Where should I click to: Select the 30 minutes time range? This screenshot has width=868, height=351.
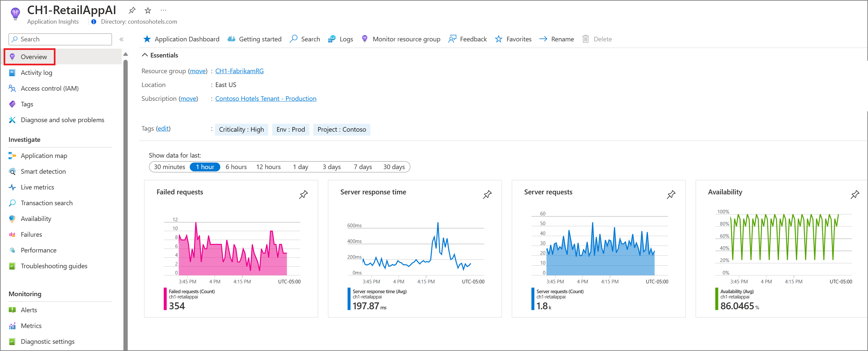click(169, 167)
